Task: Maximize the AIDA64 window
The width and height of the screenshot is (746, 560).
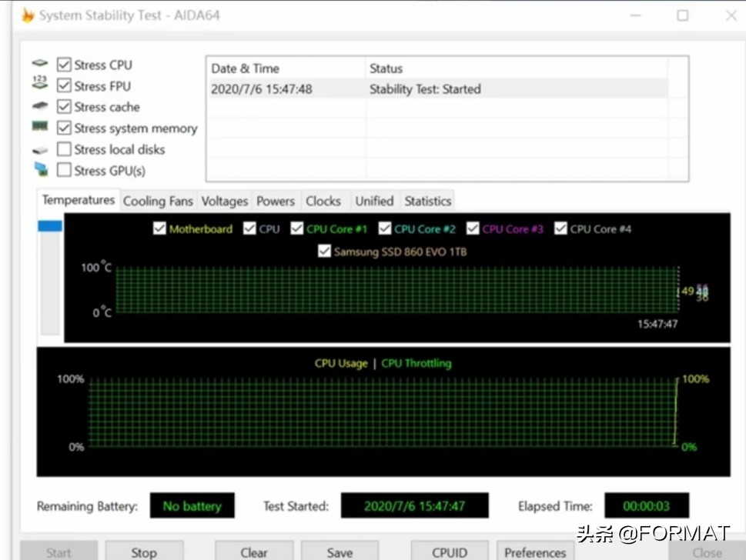Action: pos(682,15)
